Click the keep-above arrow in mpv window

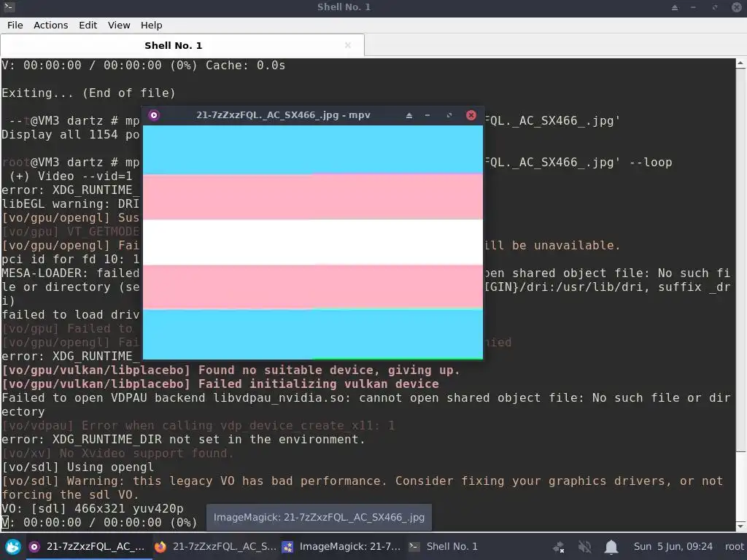pyautogui.click(x=409, y=115)
